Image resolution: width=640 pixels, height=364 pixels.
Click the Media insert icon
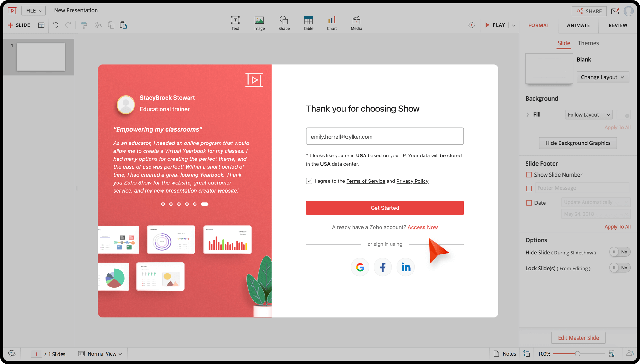click(x=356, y=23)
